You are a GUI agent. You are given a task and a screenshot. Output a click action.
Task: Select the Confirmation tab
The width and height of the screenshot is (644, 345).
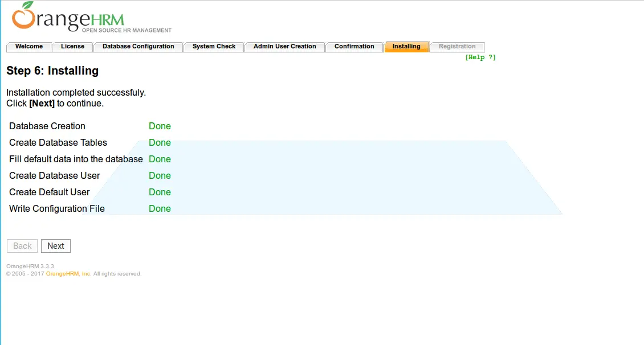pyautogui.click(x=354, y=46)
